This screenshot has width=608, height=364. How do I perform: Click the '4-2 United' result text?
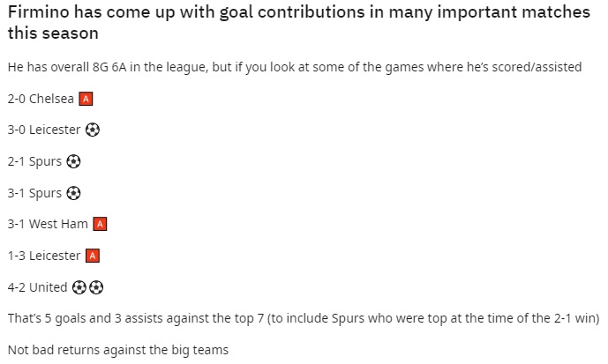coord(37,287)
